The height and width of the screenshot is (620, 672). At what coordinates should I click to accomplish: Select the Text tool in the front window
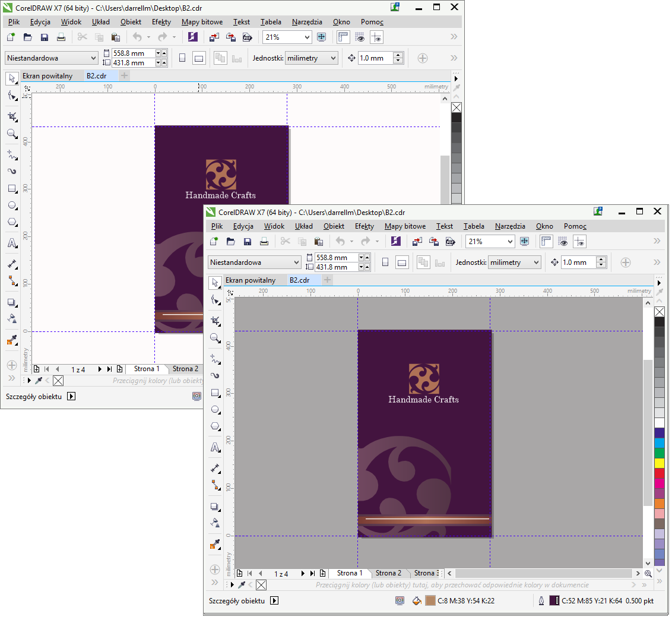pos(214,447)
